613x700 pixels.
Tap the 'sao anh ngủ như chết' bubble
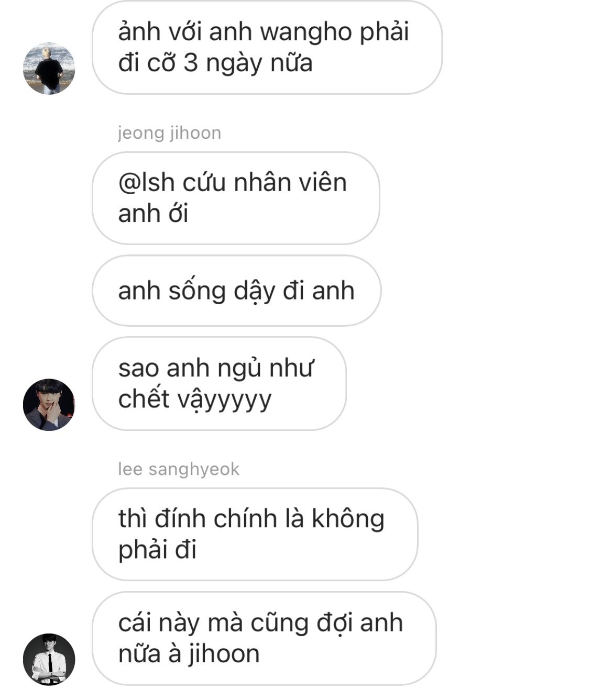coord(219,384)
